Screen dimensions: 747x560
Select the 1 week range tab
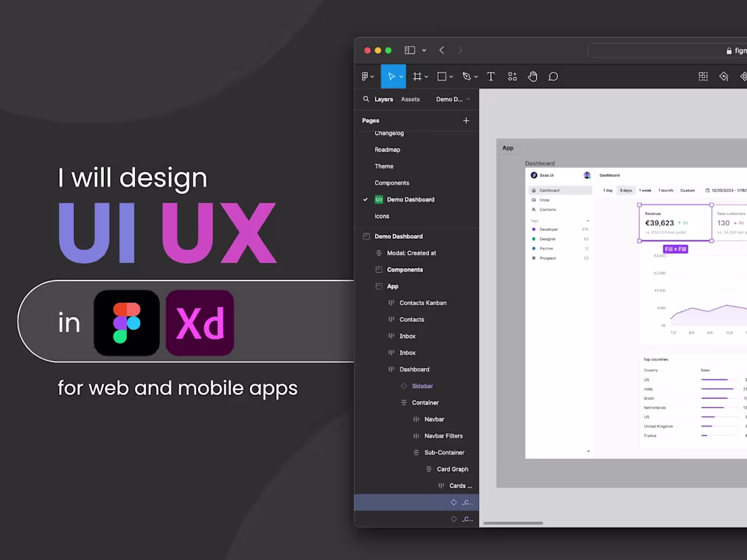pyautogui.click(x=645, y=191)
